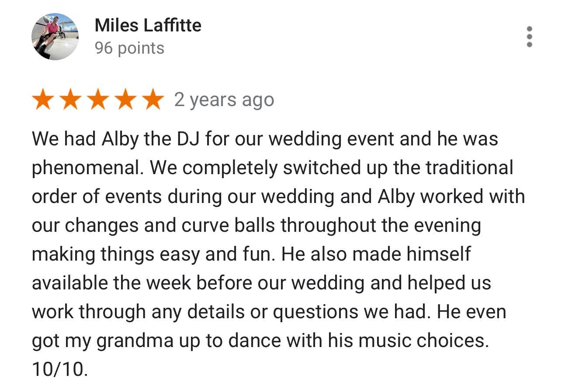Screen dimensions: 561x392
Task: Click the line 'making things easy and fun'
Action: pos(154,254)
